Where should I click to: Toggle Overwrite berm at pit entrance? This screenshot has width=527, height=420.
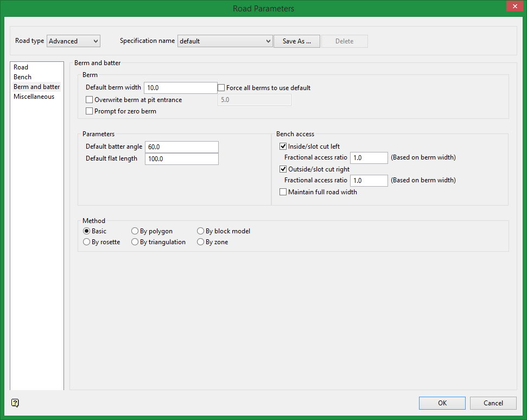pyautogui.click(x=90, y=100)
